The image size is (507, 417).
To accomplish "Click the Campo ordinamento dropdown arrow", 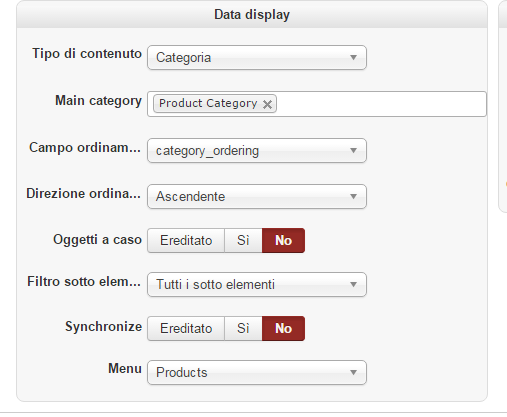I will [353, 151].
